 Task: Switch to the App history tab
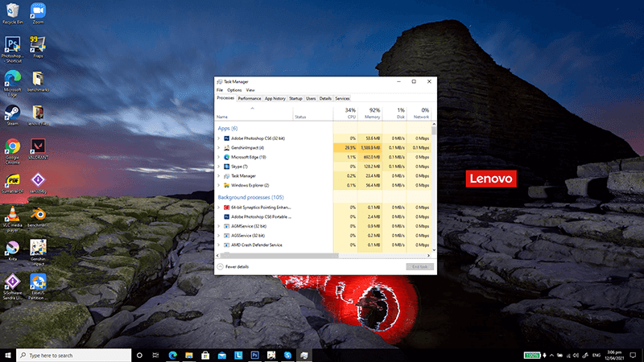coord(275,98)
